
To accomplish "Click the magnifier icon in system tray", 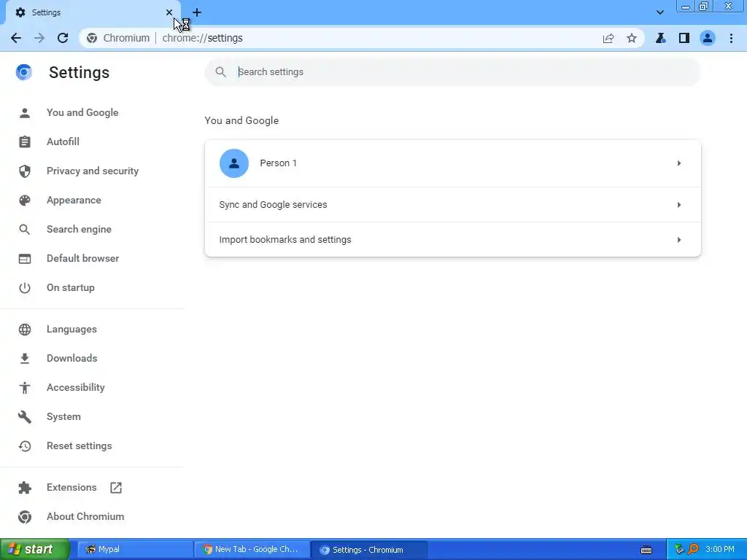I will pyautogui.click(x=693, y=550).
